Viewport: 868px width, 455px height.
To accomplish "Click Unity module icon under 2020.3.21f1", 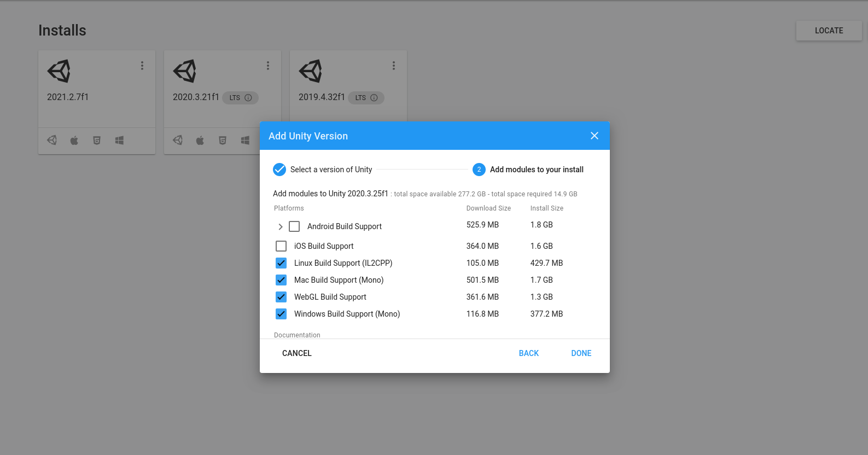I will (x=178, y=141).
